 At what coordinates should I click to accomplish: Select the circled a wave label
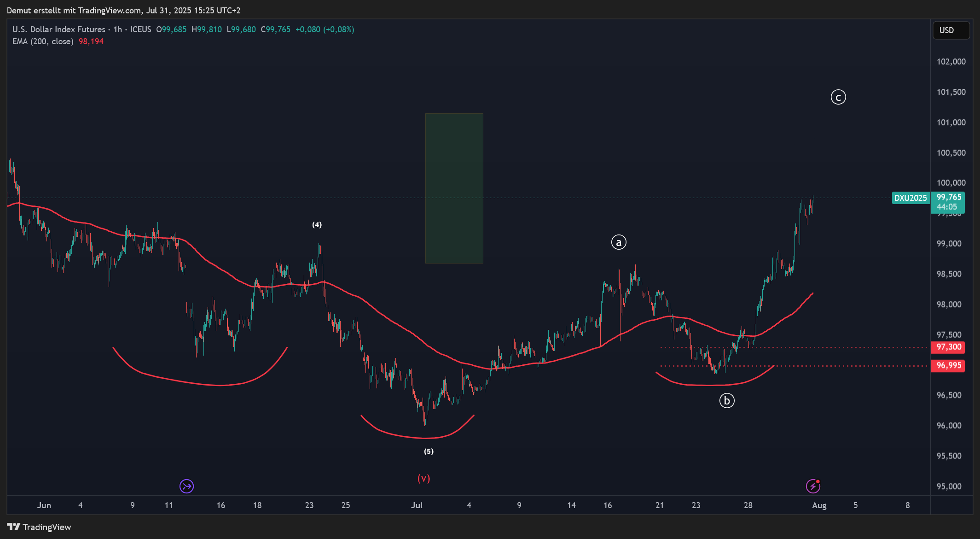[x=619, y=242]
